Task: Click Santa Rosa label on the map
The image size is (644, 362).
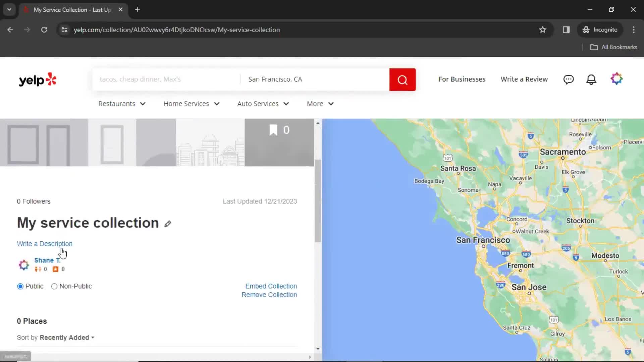Action: [x=458, y=169]
